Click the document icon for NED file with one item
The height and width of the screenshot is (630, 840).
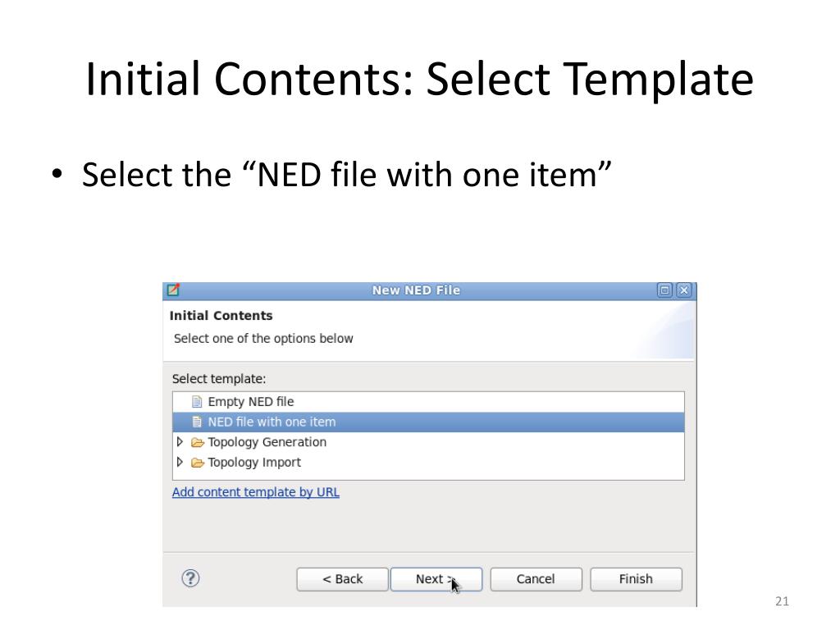(197, 422)
